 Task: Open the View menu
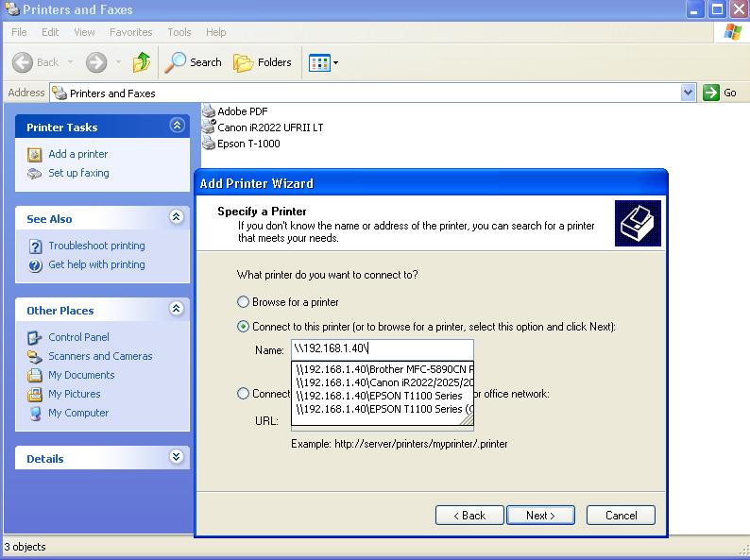point(84,32)
